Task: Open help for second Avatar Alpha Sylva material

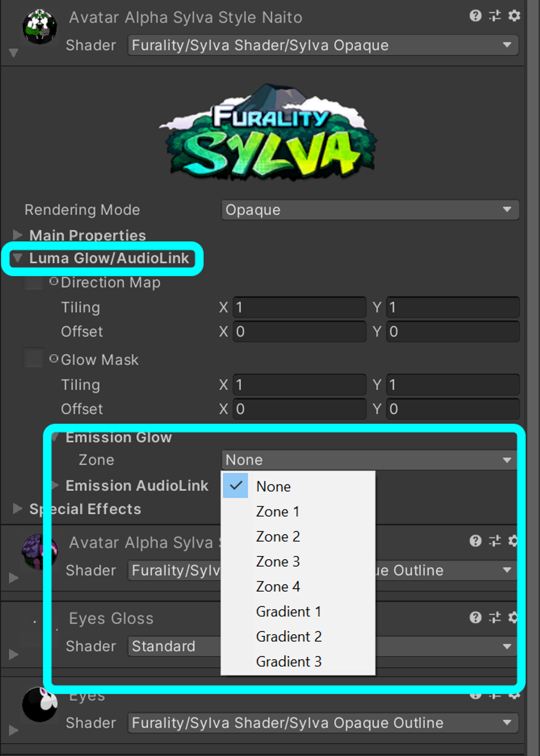Action: 476,541
